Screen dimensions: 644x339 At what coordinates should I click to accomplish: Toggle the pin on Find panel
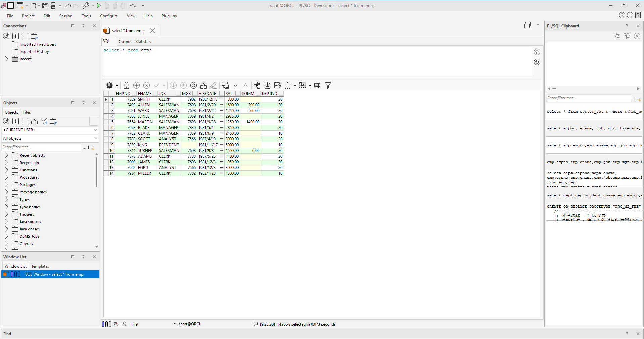click(627, 334)
